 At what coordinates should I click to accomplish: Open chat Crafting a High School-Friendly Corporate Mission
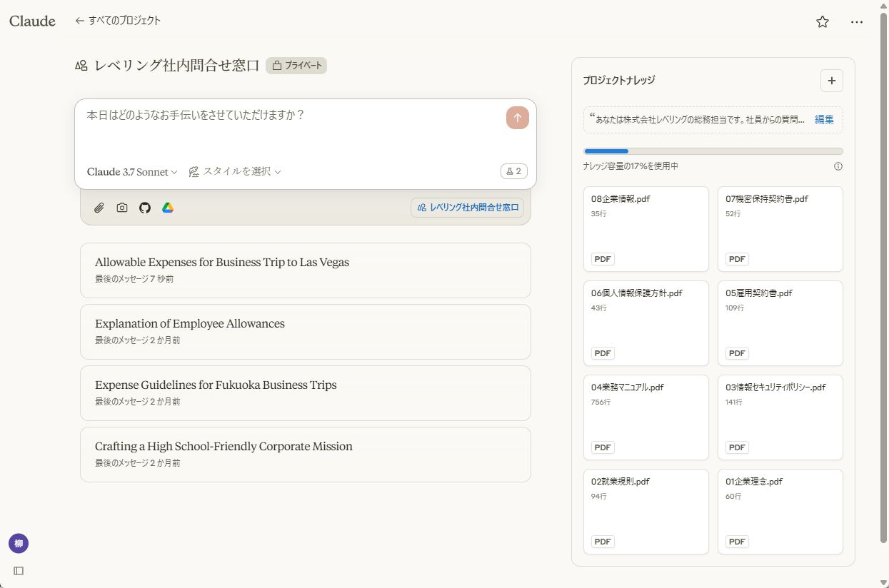[306, 454]
